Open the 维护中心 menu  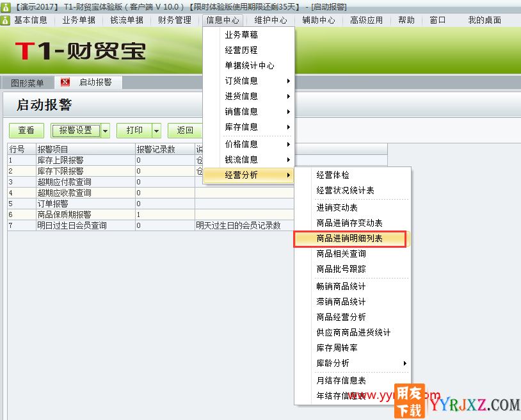coord(271,20)
